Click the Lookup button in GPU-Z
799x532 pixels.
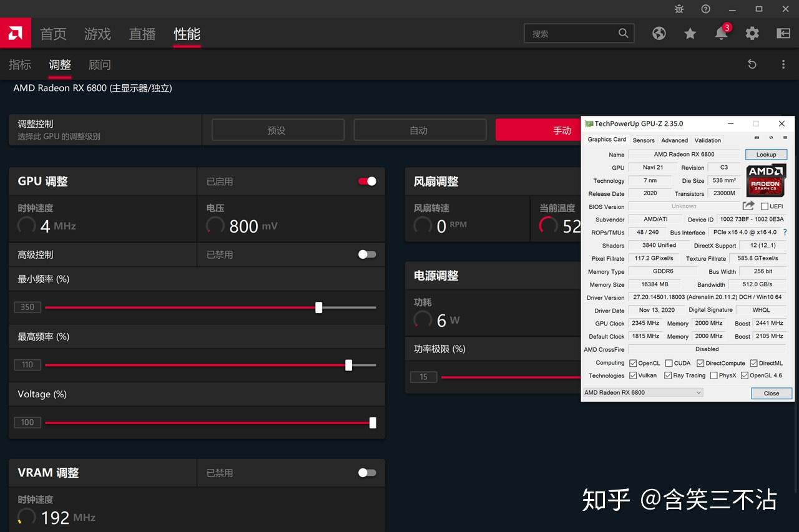(766, 154)
